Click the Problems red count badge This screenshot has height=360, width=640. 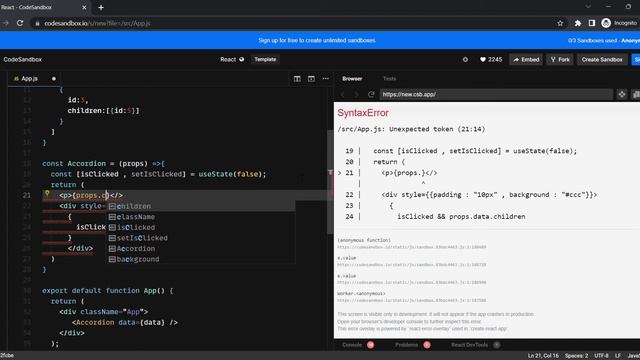[x=427, y=345]
